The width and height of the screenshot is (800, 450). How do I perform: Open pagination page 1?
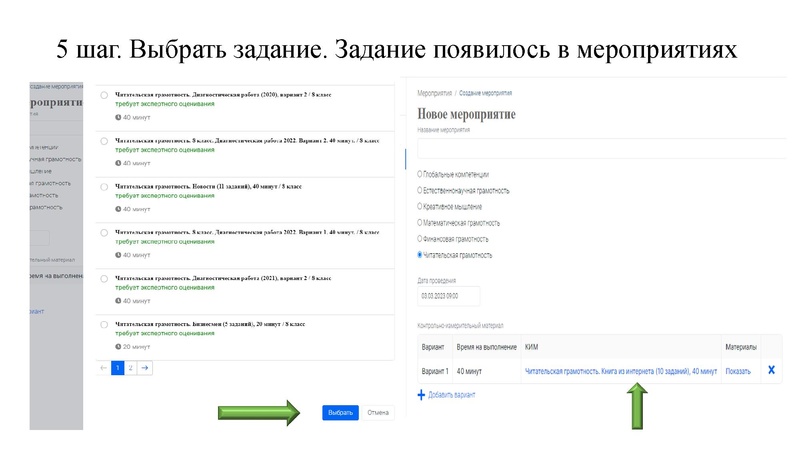[117, 368]
